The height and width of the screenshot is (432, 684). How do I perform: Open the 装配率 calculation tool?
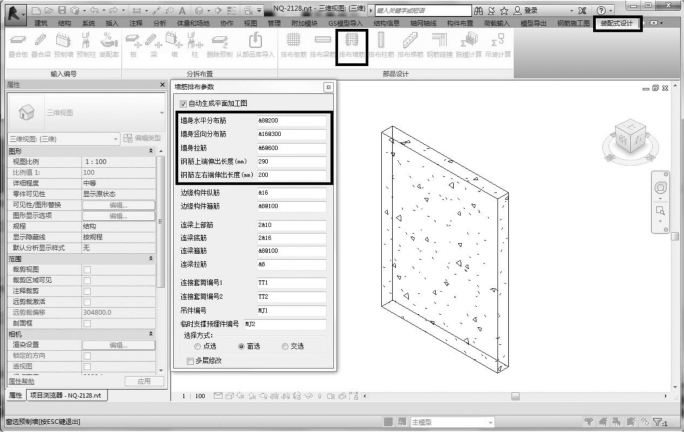pyautogui.click(x=109, y=45)
